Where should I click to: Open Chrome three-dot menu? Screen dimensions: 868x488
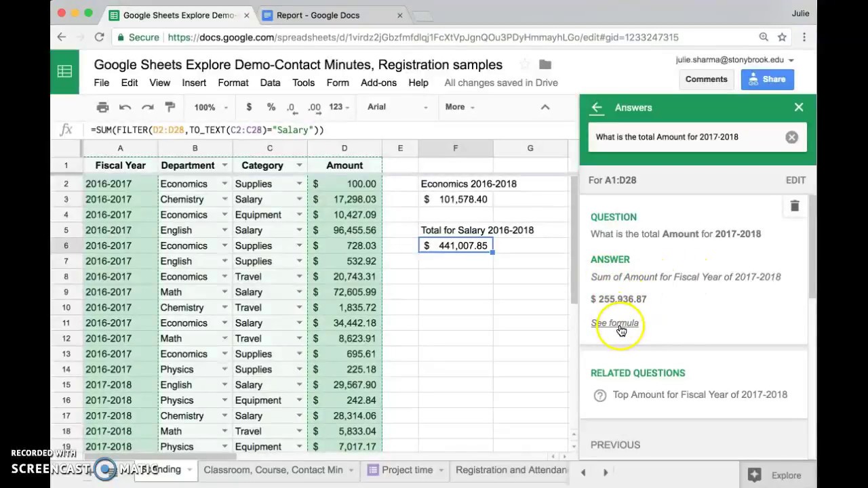coord(804,37)
